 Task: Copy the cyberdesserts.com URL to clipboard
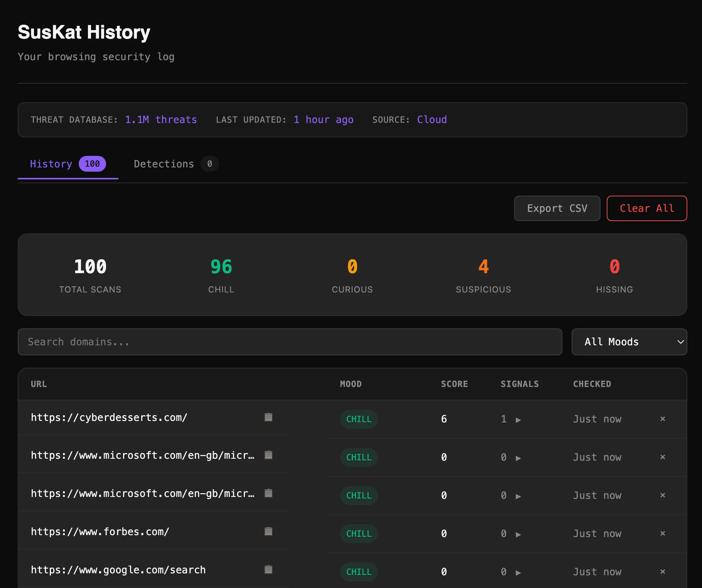point(268,417)
